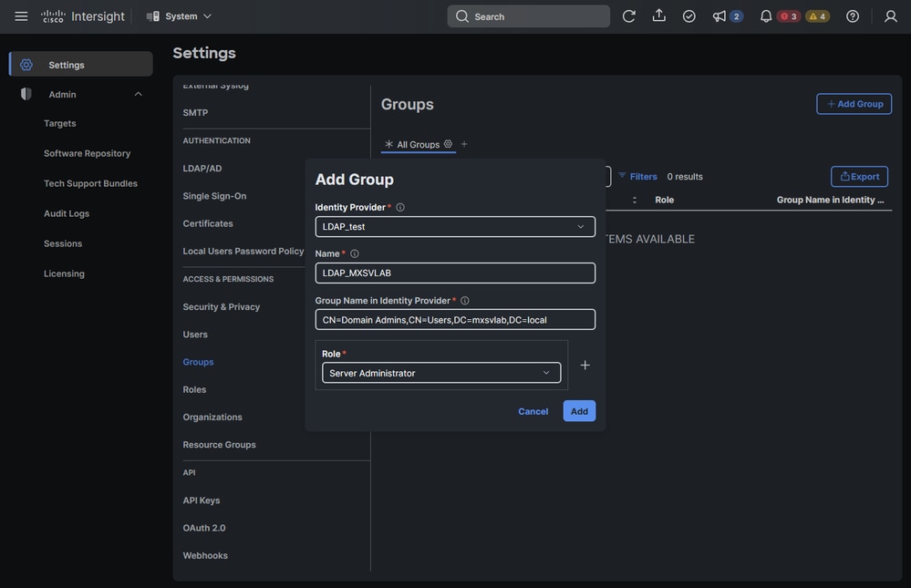This screenshot has height=588, width=911.
Task: Select Certificates settings entry
Action: pyautogui.click(x=208, y=223)
